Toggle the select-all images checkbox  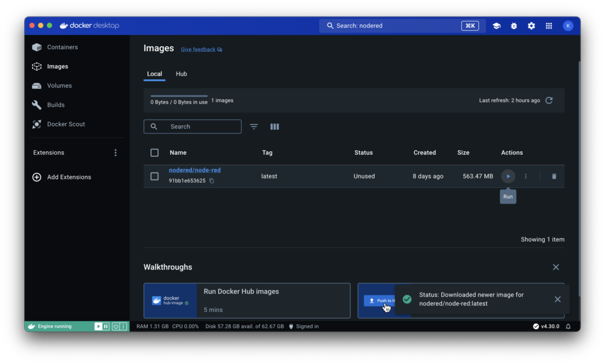click(154, 153)
